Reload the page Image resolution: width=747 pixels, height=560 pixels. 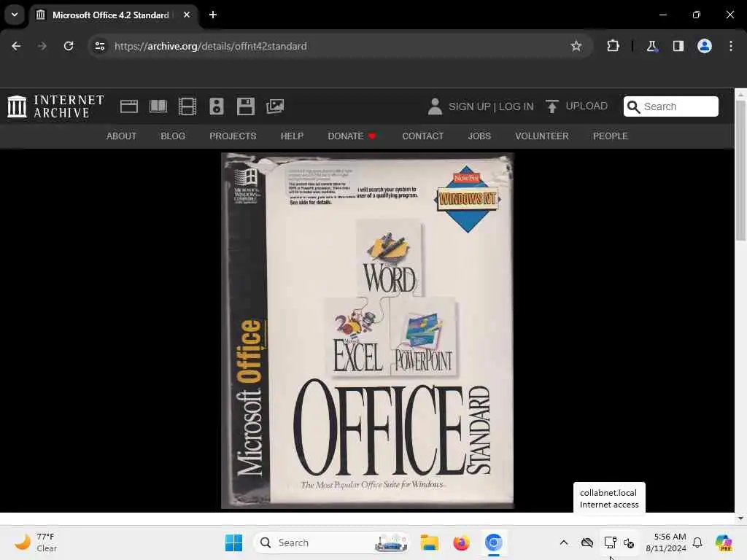point(69,46)
